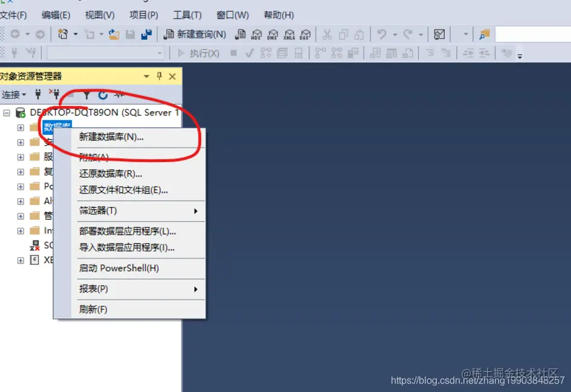The height and width of the screenshot is (392, 571).
Task: Open the 视图(V) menu
Action: [x=100, y=15]
